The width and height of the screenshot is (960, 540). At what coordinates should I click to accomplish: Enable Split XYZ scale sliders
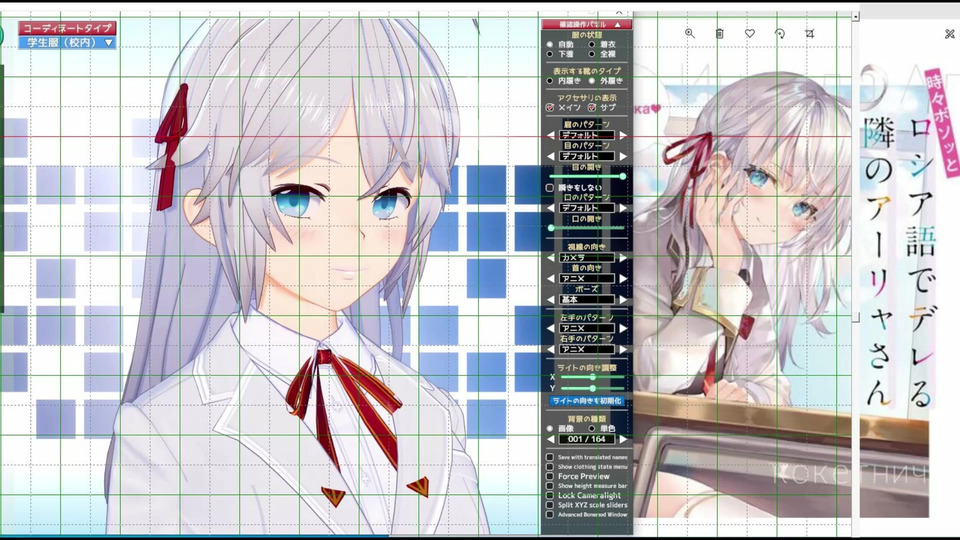click(x=550, y=505)
